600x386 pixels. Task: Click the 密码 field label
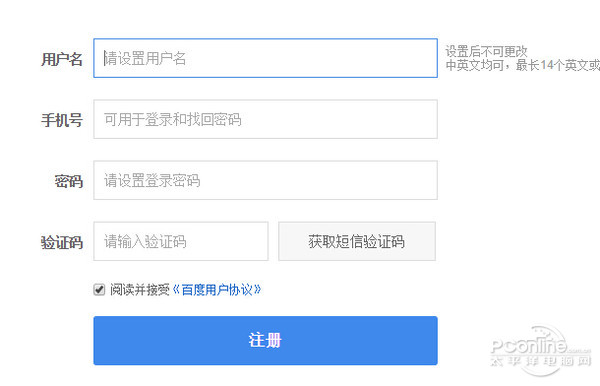click(69, 181)
